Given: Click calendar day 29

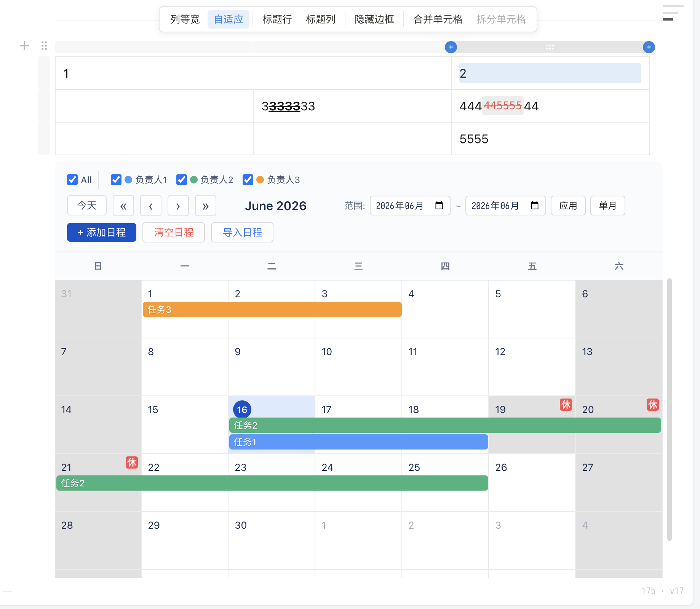Looking at the screenshot, I should [185, 540].
